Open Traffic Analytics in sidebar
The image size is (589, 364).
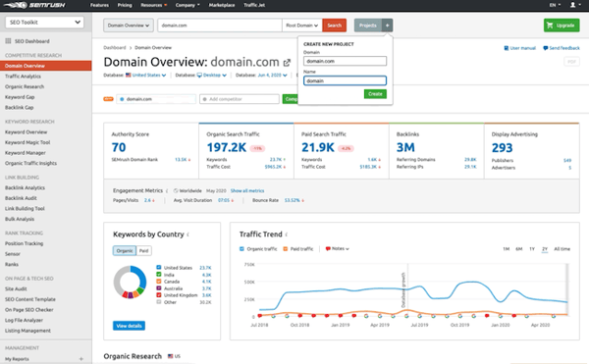[23, 77]
